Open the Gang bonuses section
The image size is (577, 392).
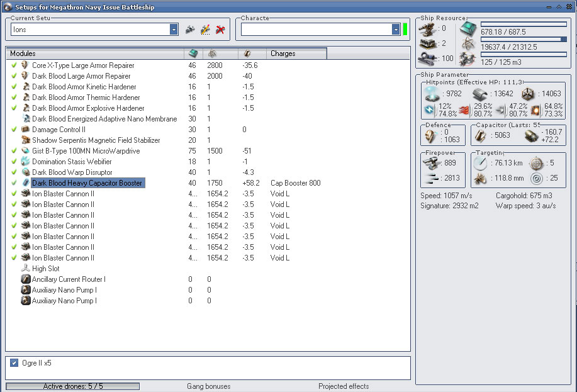(209, 386)
